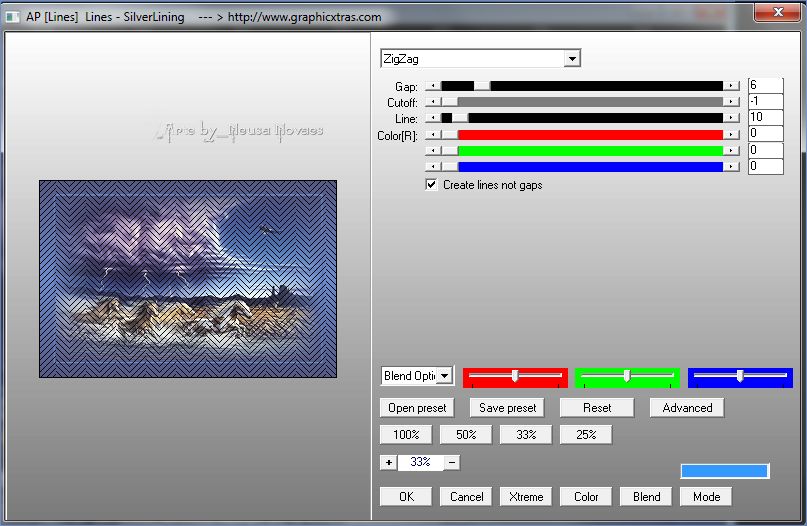
Task: Click the plugin icon in title bar
Action: 12,17
